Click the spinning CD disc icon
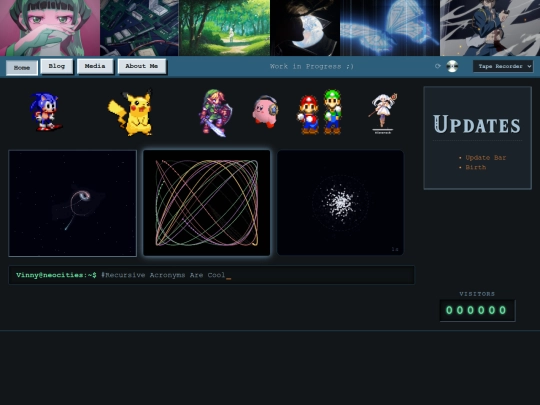The image size is (540, 405). (452, 66)
